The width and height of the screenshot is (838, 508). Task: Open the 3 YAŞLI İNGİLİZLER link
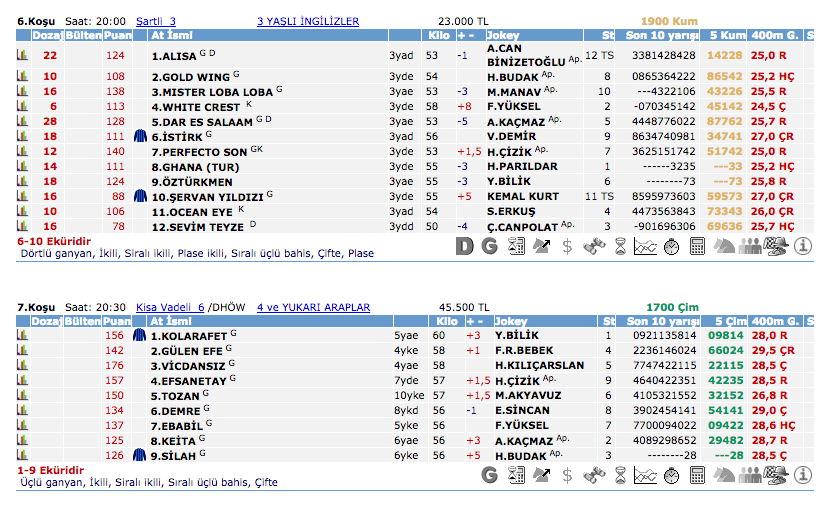(307, 20)
